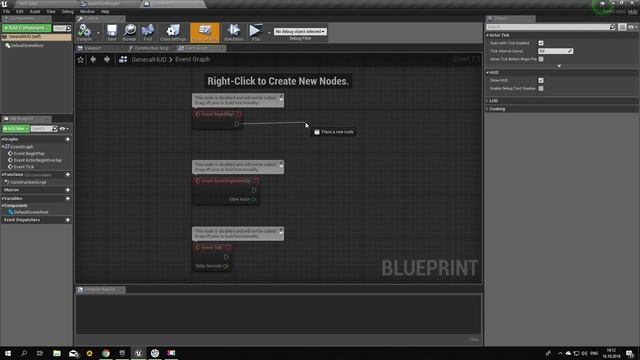Go back with the graph navigation left arrow
640x360 pixels.
click(93, 60)
